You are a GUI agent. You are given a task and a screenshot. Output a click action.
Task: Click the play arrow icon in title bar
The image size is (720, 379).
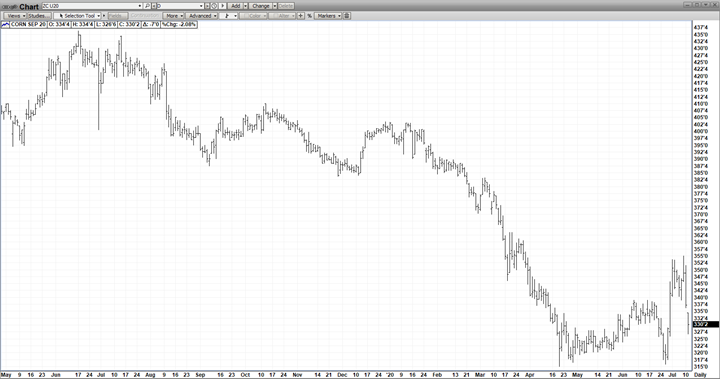pos(223,6)
